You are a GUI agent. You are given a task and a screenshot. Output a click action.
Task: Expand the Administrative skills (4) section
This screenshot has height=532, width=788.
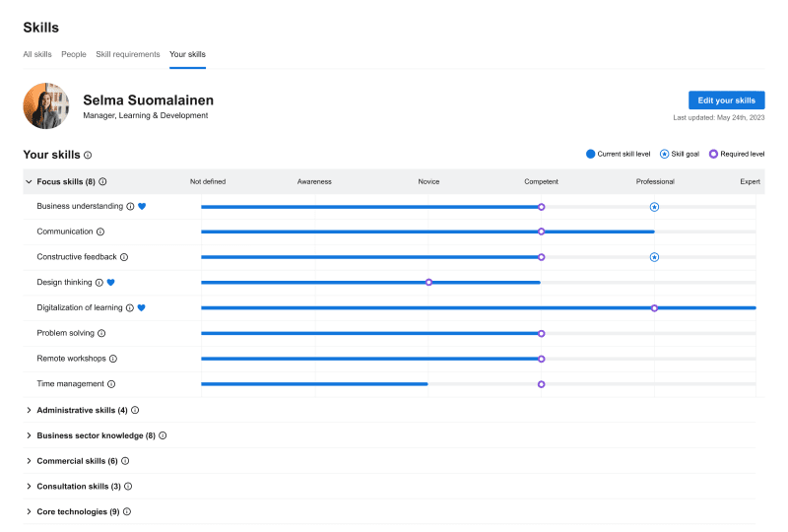[x=29, y=410]
